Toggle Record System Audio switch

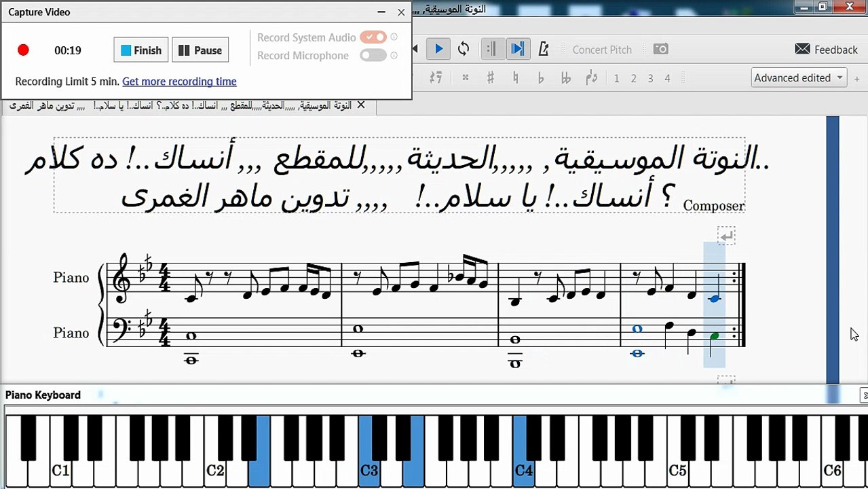pyautogui.click(x=373, y=37)
